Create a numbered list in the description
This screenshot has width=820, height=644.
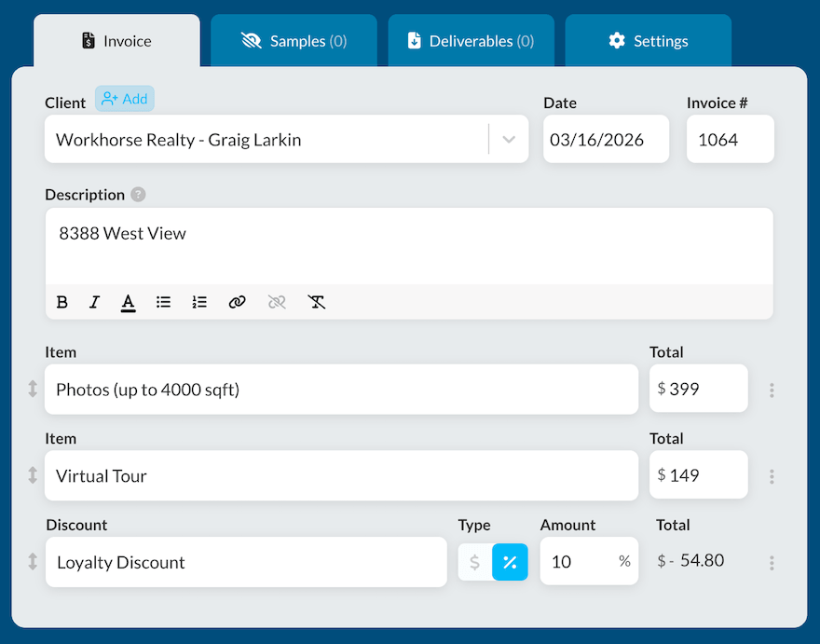pos(198,301)
